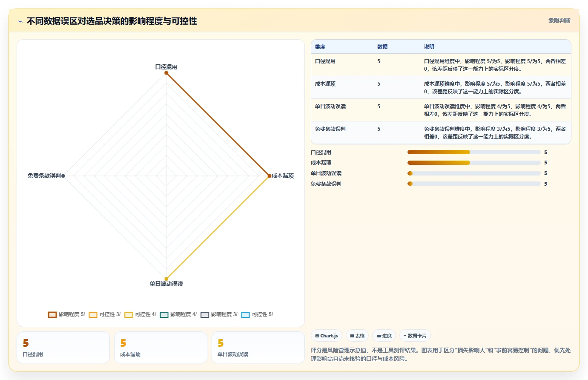
Task: Click the 免费条款误判 point on the radar chart
Action: [63, 176]
